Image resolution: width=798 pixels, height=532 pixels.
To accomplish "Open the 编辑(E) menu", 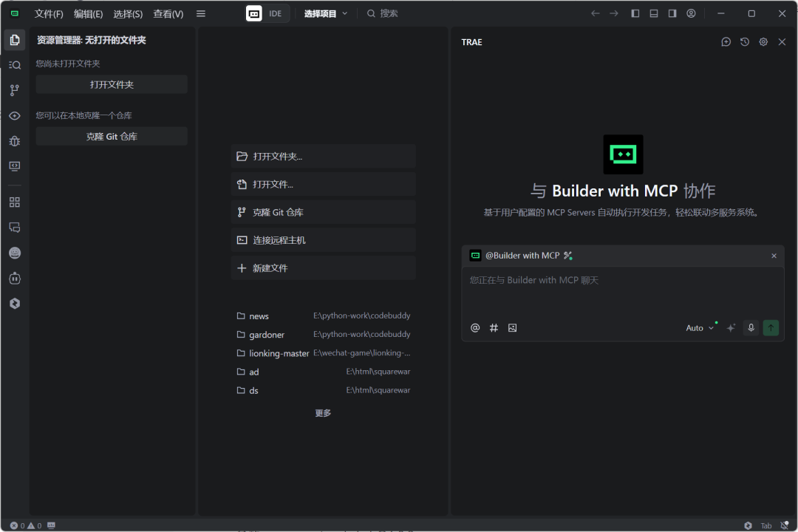I will (x=88, y=14).
